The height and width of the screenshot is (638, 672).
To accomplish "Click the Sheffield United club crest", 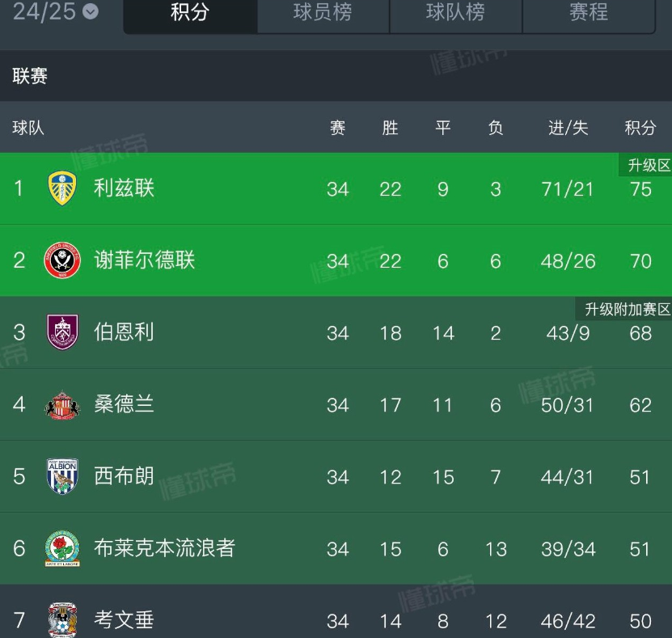I will 61,260.
